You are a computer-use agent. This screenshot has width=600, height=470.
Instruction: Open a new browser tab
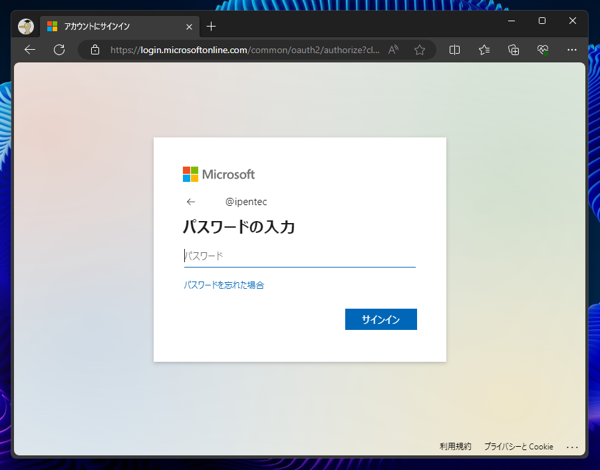click(x=211, y=26)
